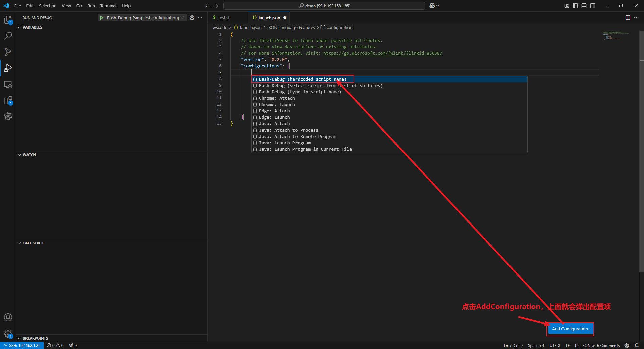
Task: Select Edge: Attach suggestion
Action: coord(389,111)
